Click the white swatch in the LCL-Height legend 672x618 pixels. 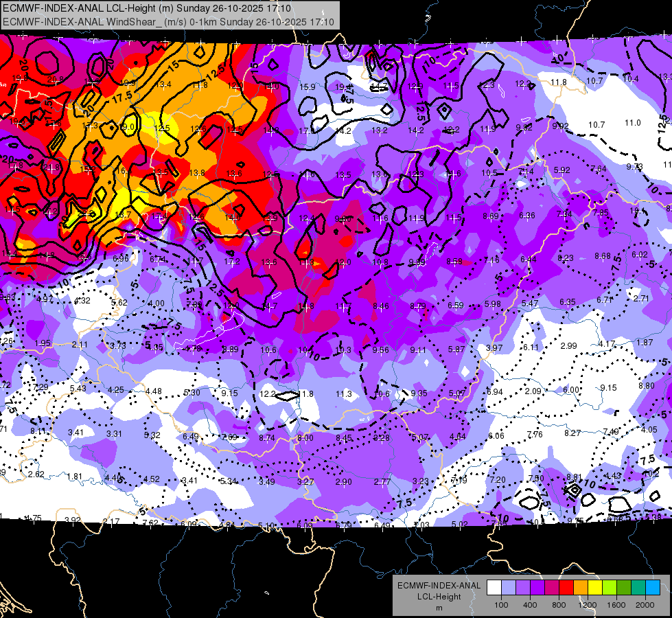(x=494, y=588)
